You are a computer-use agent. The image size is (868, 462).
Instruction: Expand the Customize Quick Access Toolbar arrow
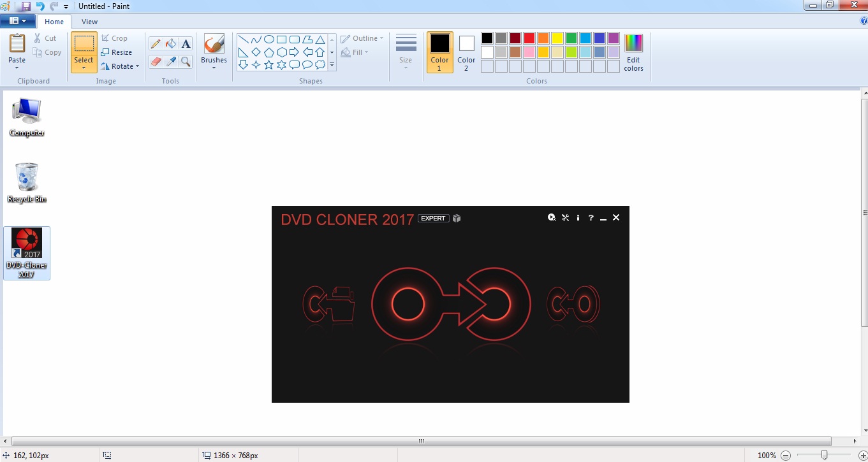pos(66,6)
